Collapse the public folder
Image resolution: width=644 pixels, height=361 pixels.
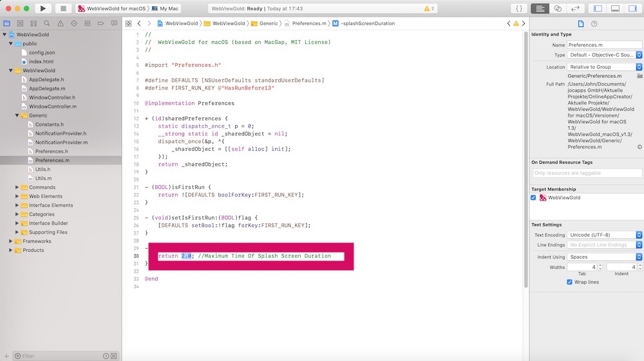pos(11,44)
